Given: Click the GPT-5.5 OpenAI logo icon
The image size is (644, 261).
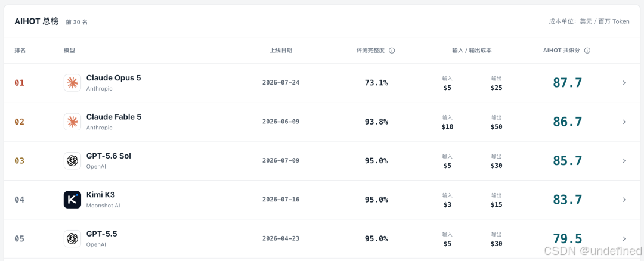Looking at the screenshot, I should pos(72,239).
